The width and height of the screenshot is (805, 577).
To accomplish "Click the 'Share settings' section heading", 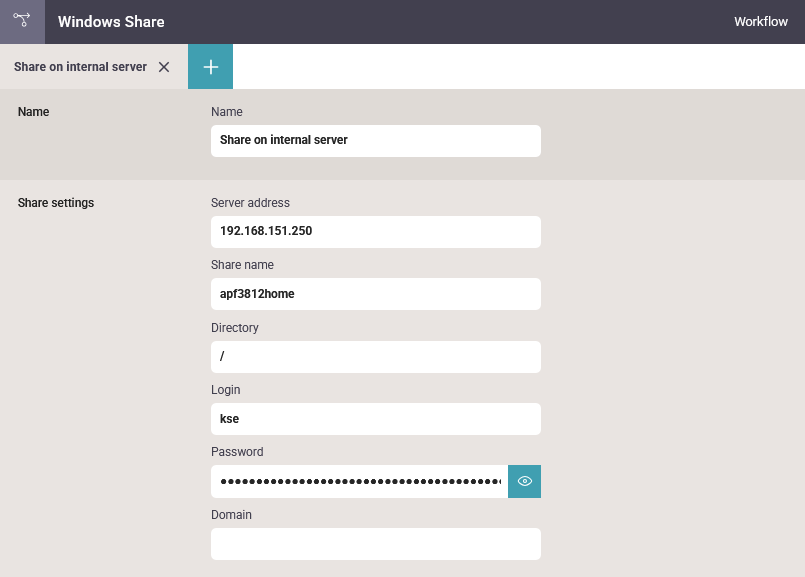I will click(56, 203).
